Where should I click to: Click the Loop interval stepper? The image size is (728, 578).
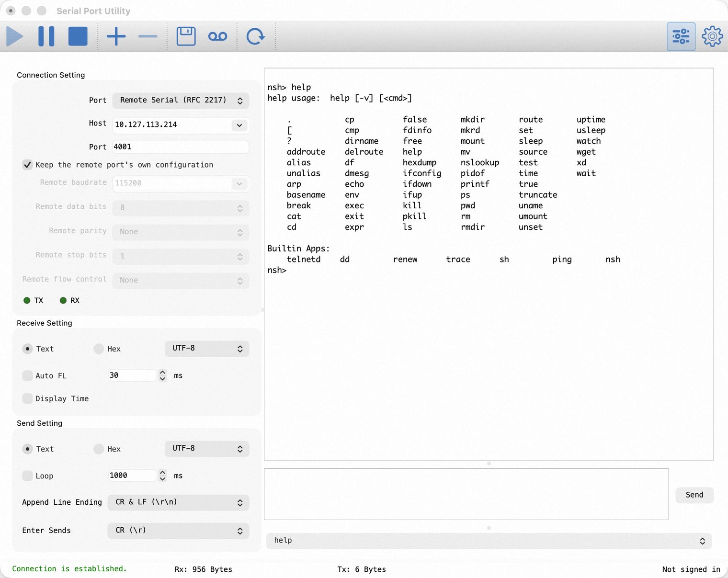point(163,476)
